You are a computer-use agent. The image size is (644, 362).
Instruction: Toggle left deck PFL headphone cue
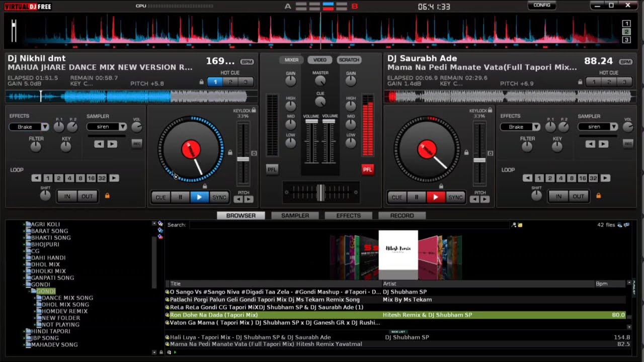pyautogui.click(x=272, y=169)
